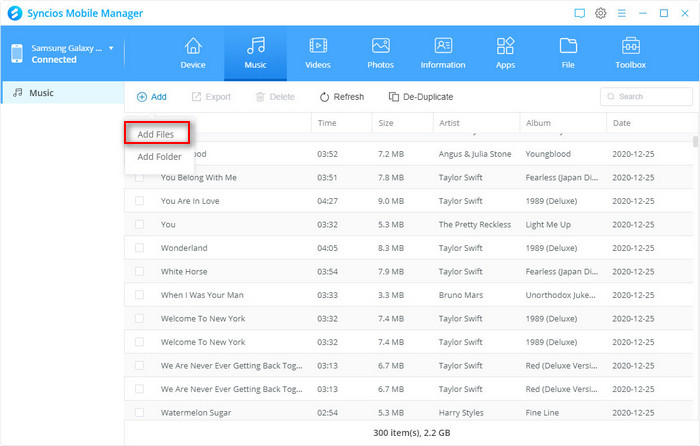The width and height of the screenshot is (700, 446).
Task: Check the box for You Are In Love
Action: [140, 200]
